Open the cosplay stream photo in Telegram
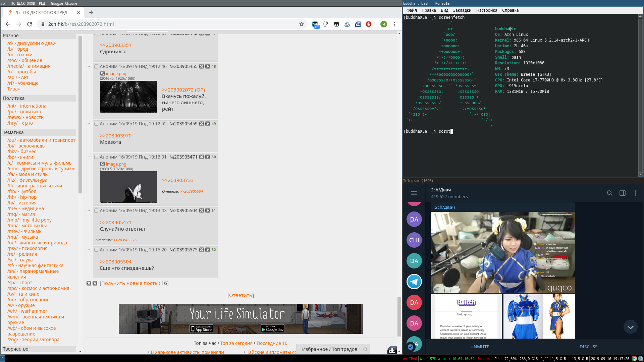644x362 pixels. click(502, 252)
